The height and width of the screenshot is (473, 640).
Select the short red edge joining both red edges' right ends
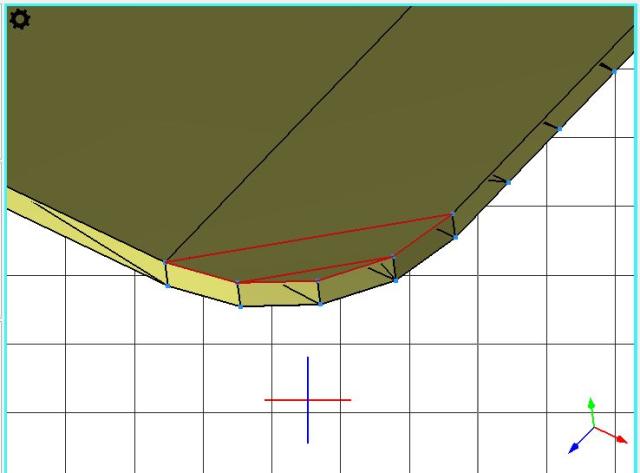click(423, 236)
